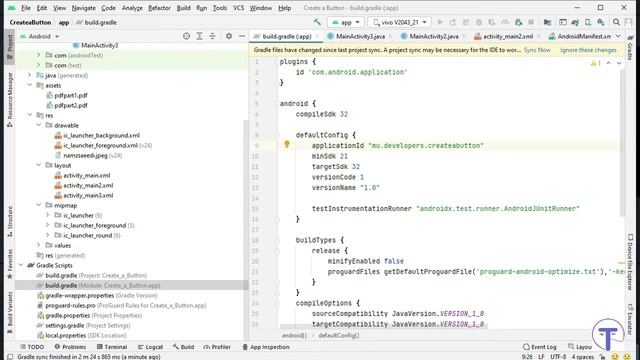
Task: Open the app run configuration dropdown
Action: pyautogui.click(x=346, y=22)
